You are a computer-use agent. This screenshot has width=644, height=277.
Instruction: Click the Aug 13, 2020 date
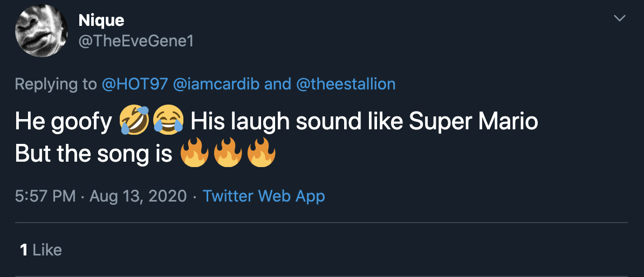(138, 196)
